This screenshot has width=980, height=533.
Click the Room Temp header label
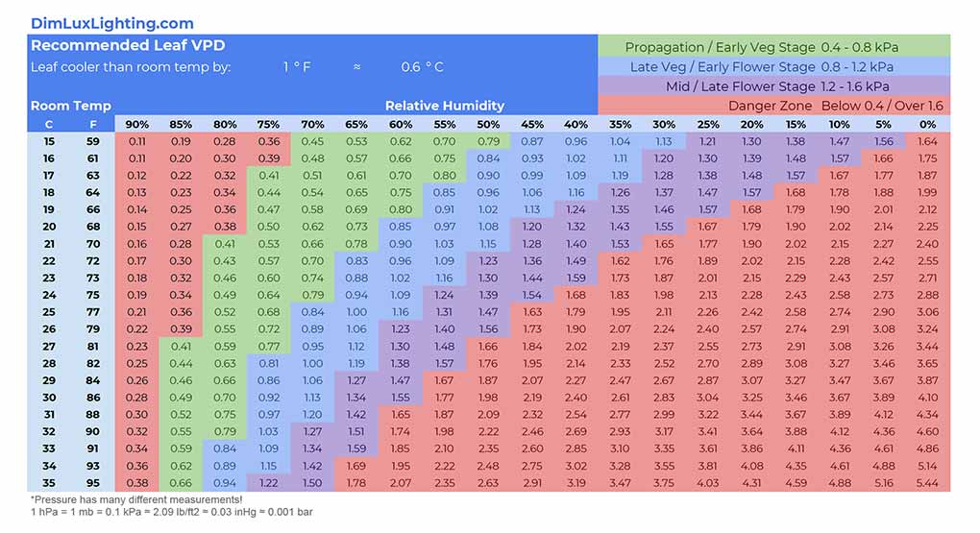(x=70, y=106)
